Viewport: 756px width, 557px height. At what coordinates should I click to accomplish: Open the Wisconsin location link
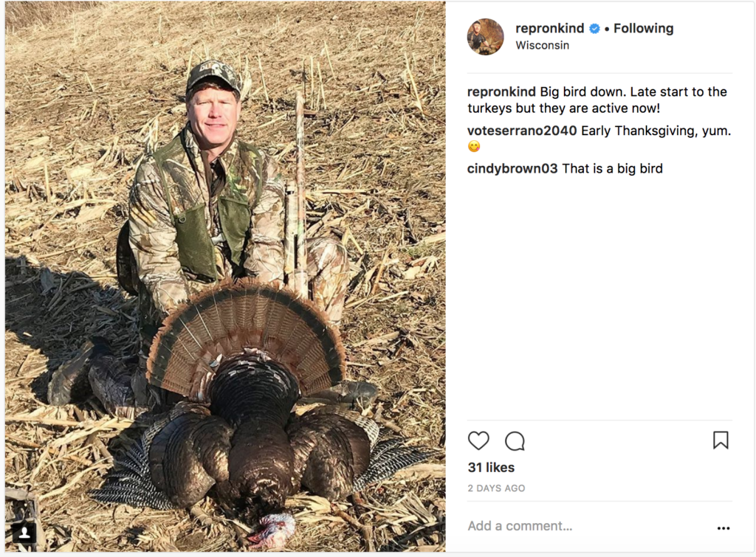(x=542, y=45)
